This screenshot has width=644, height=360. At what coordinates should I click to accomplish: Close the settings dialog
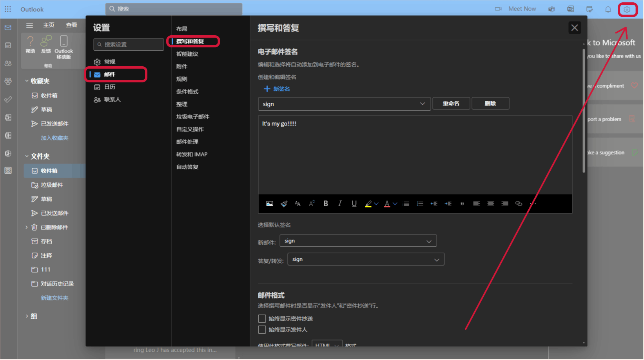coord(575,28)
